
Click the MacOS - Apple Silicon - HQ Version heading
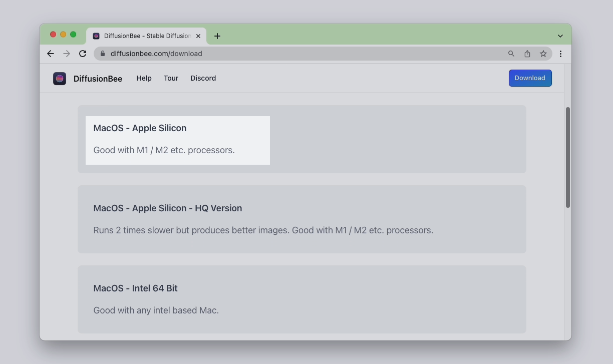168,208
